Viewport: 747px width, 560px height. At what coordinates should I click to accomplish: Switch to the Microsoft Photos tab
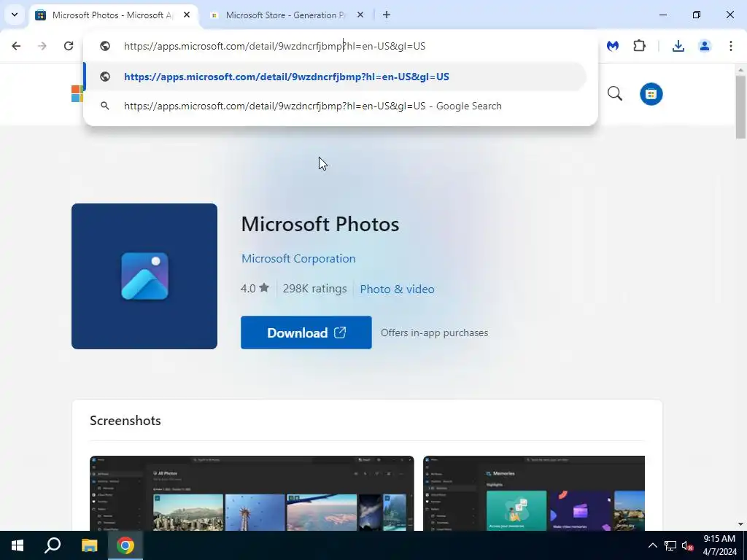pyautogui.click(x=113, y=15)
